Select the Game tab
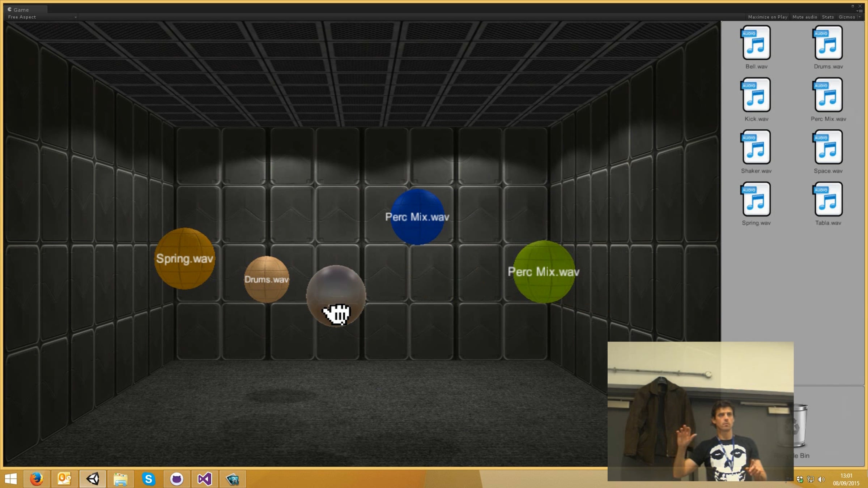This screenshot has height=488, width=868. (x=21, y=10)
